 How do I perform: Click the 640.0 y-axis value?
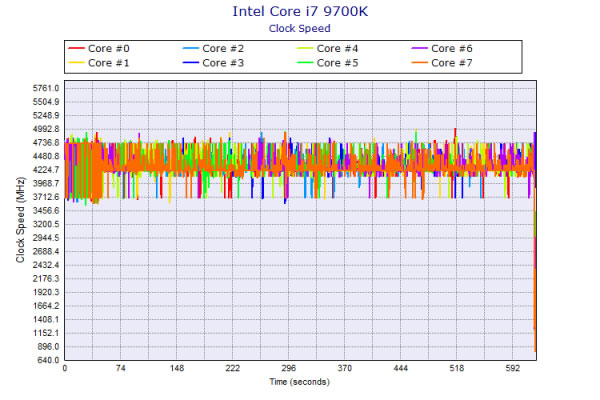[x=48, y=360]
